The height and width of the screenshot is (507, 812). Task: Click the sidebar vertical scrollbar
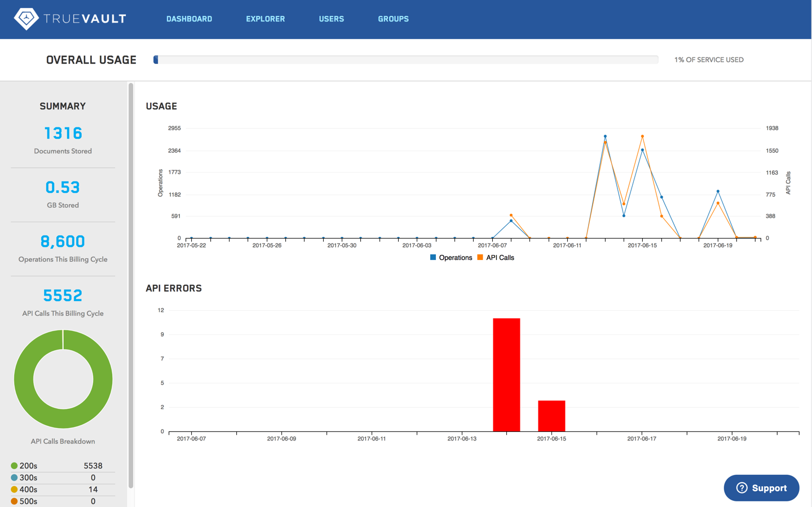(131, 285)
